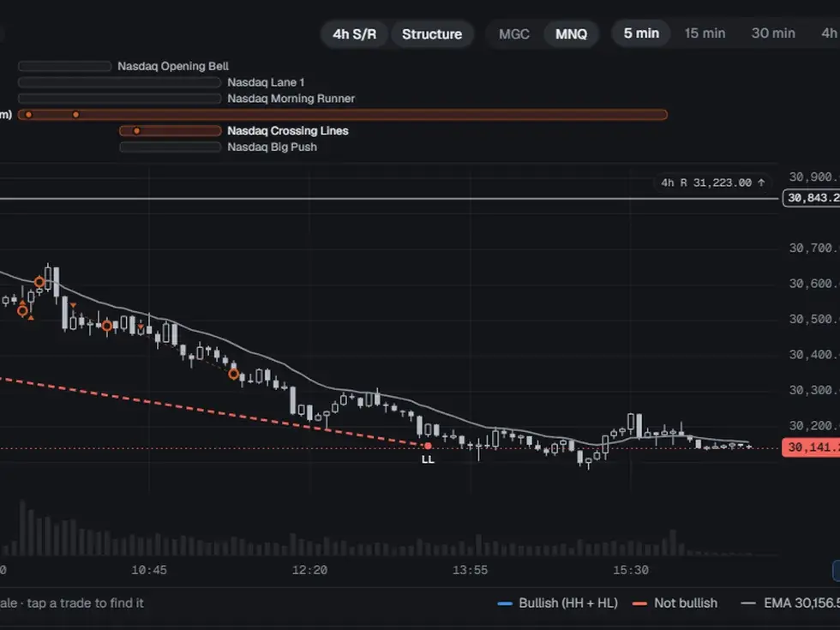Viewport: 840px width, 630px height.
Task: Toggle the 4h S/R overlay
Action: pyautogui.click(x=354, y=34)
